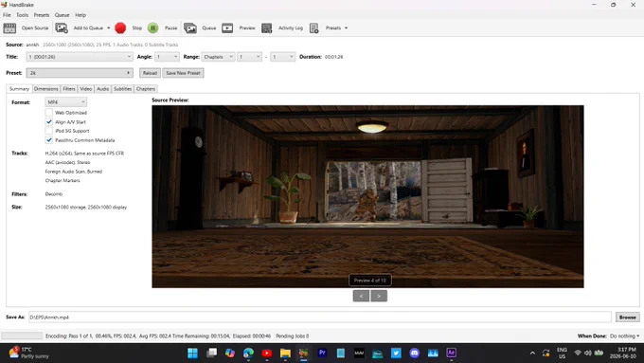Open Microsoft Edge from taskbar
Screen dimensions: 644x363
click(248, 354)
